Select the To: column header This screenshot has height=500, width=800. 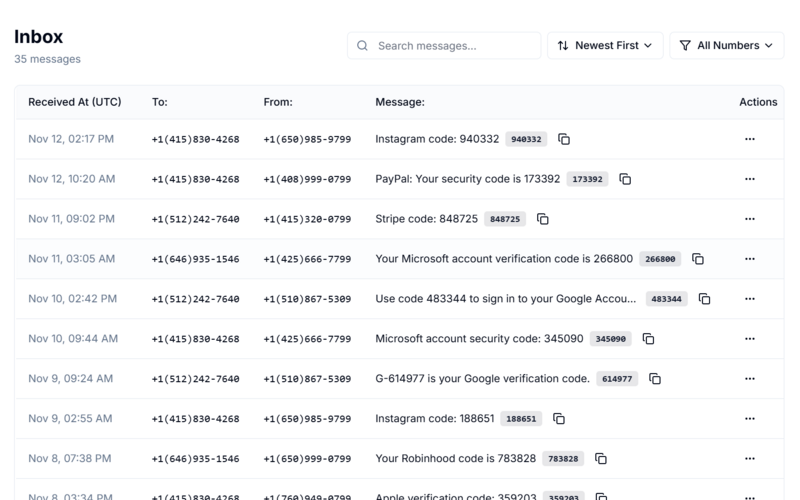pos(160,102)
